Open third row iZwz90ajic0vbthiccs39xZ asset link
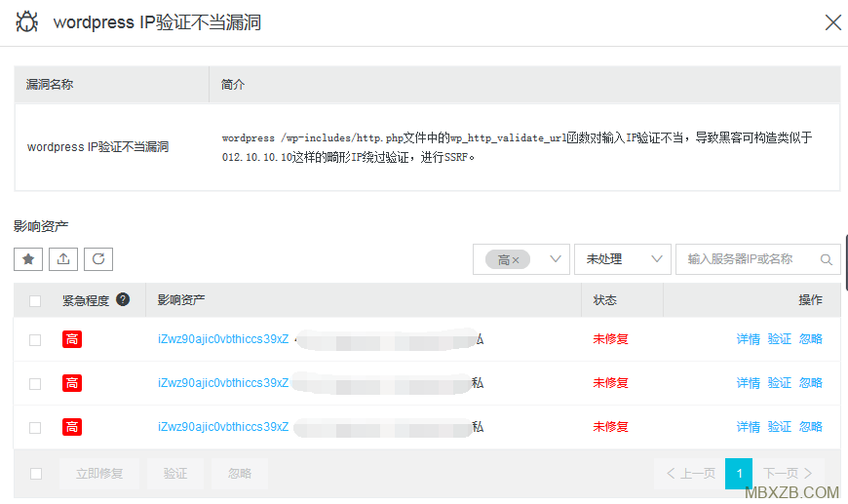The width and height of the screenshot is (848, 504). tap(223, 427)
